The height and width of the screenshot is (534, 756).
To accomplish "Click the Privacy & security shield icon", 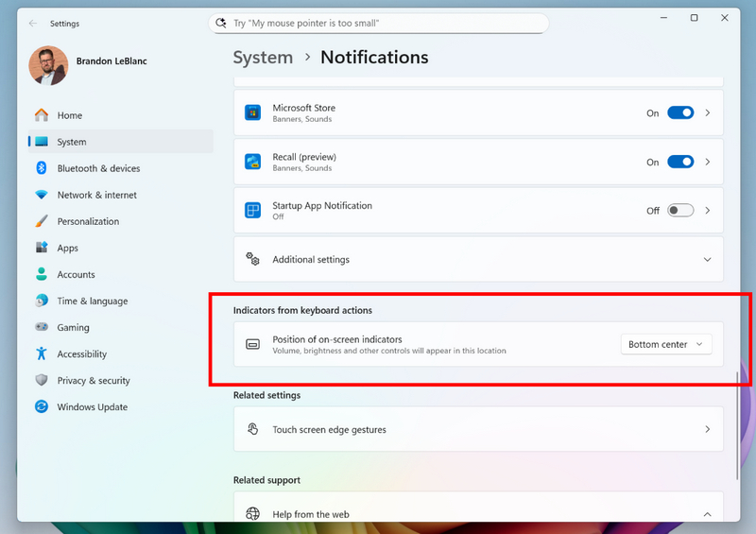I will [x=42, y=380].
